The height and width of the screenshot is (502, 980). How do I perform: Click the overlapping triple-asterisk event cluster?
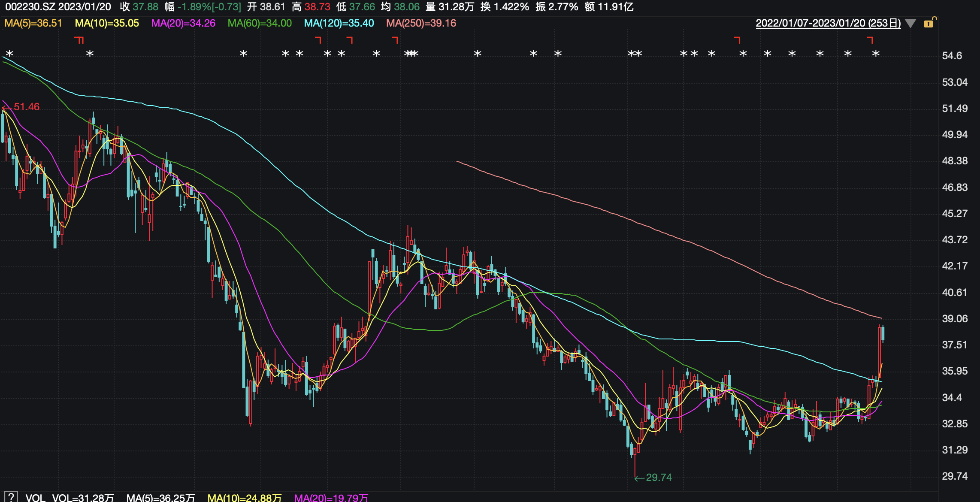411,54
